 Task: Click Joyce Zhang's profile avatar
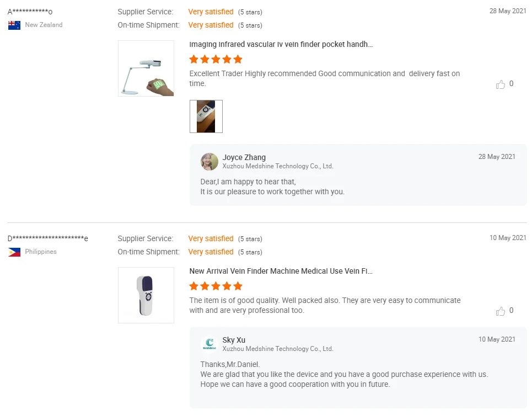point(209,162)
